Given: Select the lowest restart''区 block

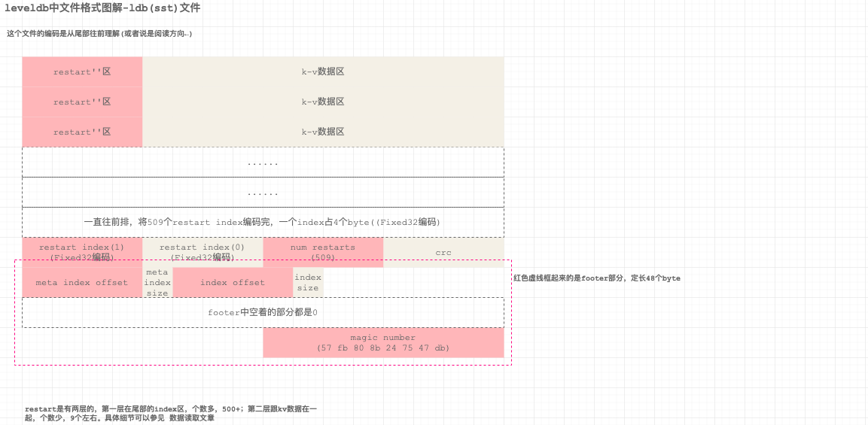Looking at the screenshot, I should tap(83, 132).
